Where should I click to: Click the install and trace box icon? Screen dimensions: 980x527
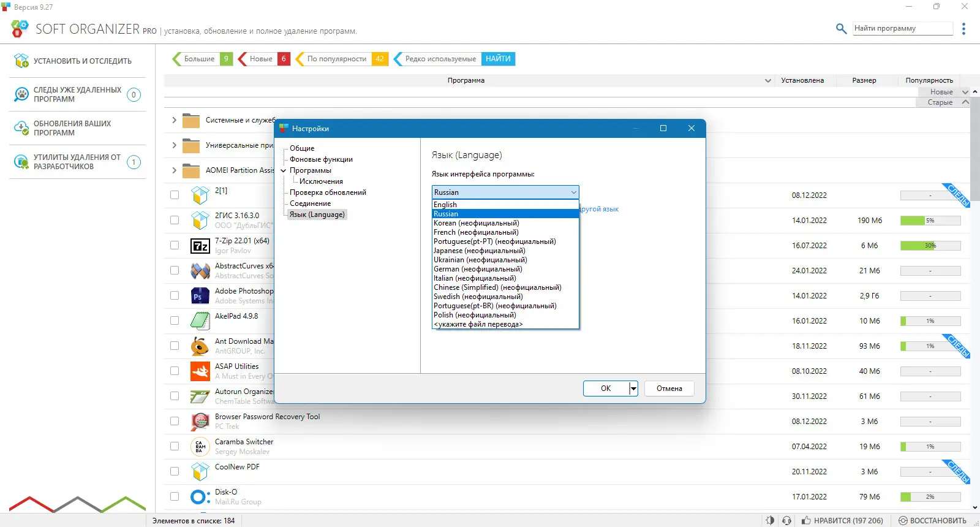(21, 61)
